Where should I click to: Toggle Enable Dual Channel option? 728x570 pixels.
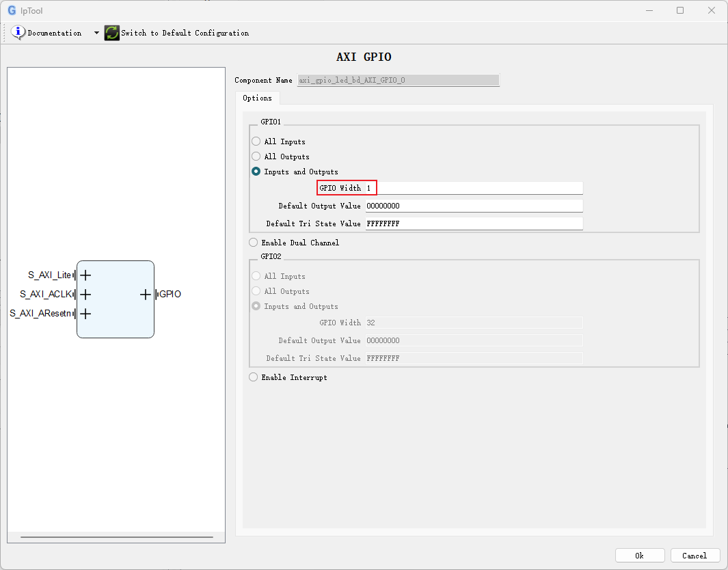tap(253, 243)
